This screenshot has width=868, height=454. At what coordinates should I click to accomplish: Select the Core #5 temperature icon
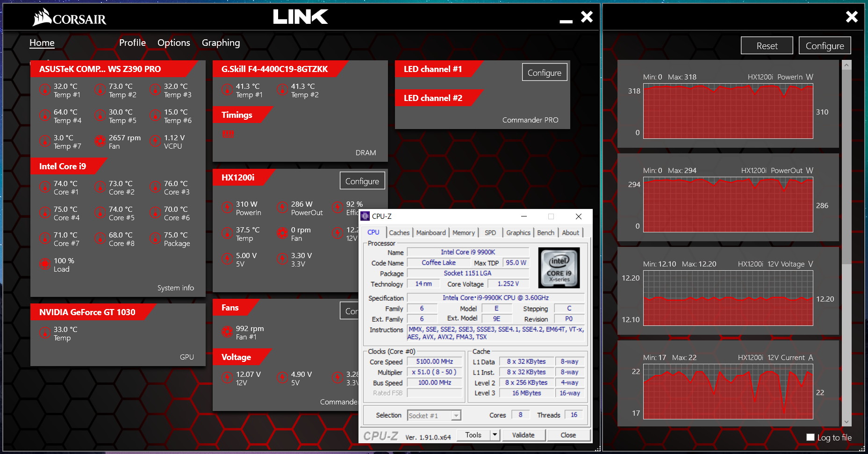click(100, 212)
